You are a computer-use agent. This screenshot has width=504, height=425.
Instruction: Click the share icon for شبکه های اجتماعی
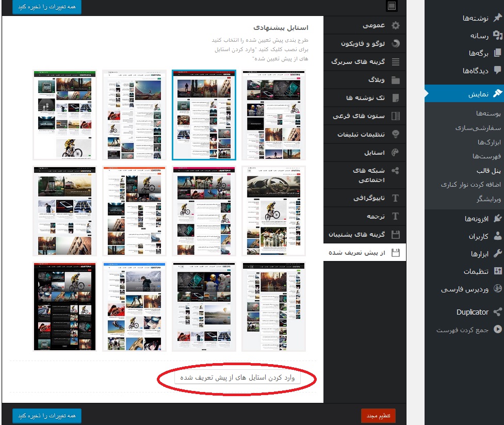click(x=396, y=171)
